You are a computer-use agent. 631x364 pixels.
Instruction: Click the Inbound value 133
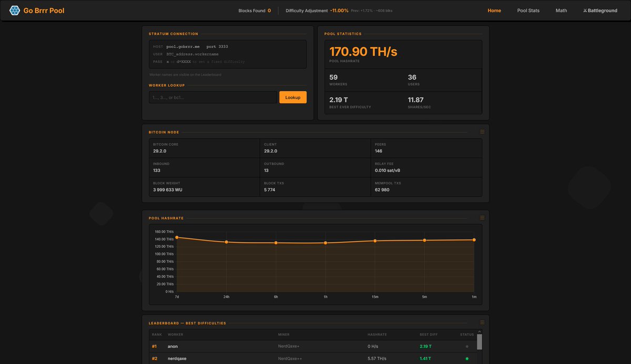point(157,171)
